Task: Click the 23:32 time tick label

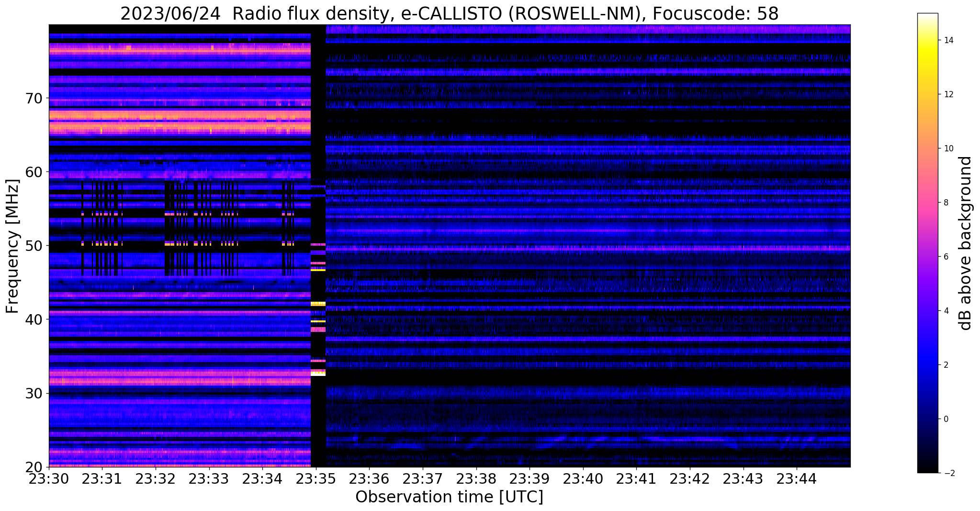Action: click(156, 478)
